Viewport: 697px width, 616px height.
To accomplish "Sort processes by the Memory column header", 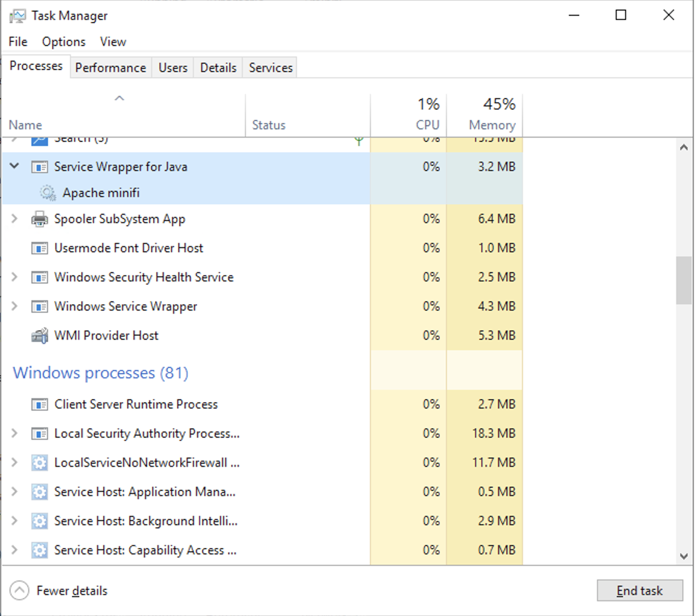I will tap(491, 125).
